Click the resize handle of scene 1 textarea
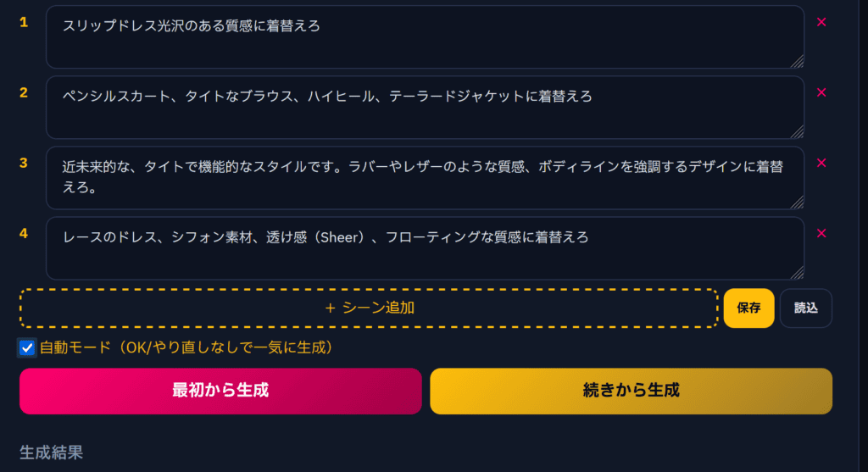This screenshot has height=472, width=868. coord(797,61)
